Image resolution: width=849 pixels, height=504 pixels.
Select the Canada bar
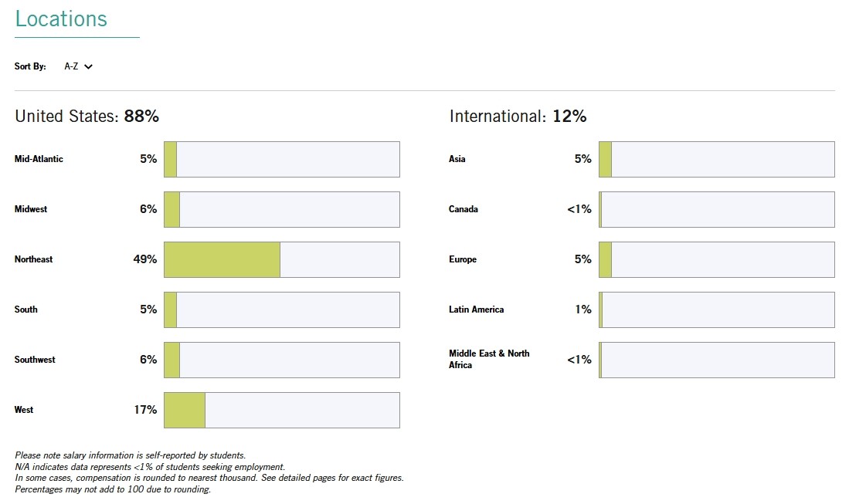point(716,209)
